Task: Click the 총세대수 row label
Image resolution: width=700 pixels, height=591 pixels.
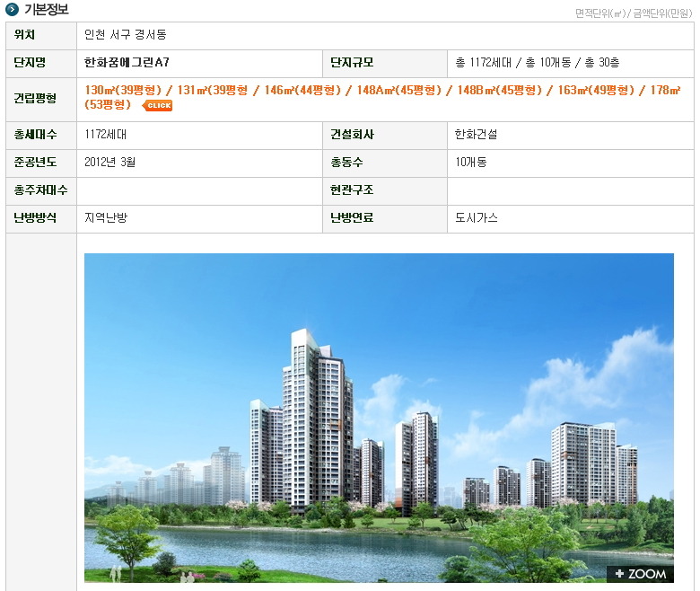Action: point(35,134)
